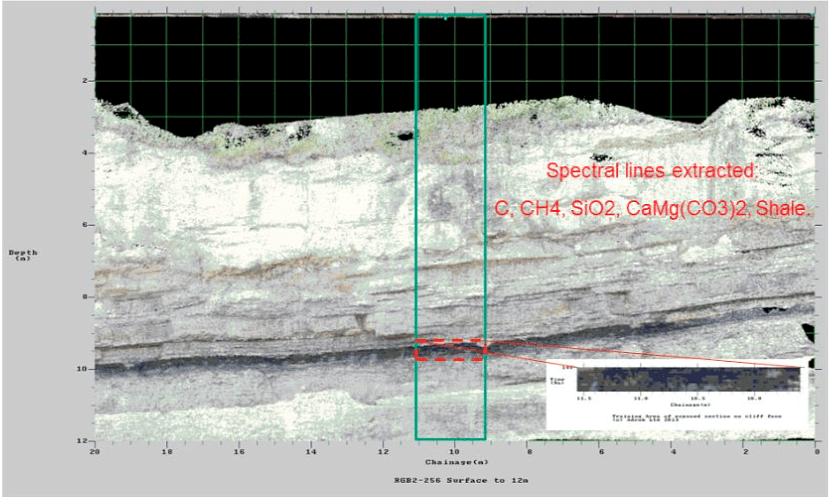Click the main 'Chainage(m)' axis label

pyautogui.click(x=457, y=462)
